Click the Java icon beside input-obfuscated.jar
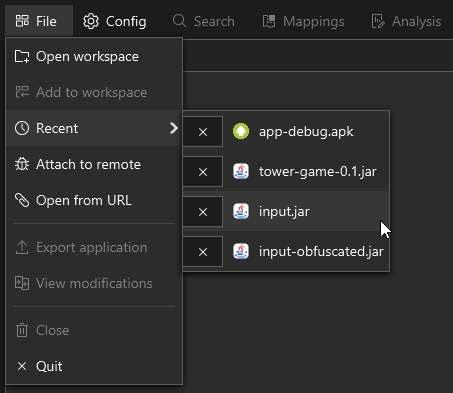 click(x=241, y=251)
